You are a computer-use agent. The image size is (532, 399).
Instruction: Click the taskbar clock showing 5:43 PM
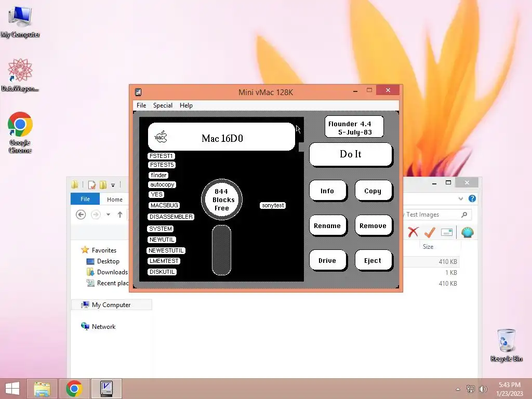click(x=510, y=389)
